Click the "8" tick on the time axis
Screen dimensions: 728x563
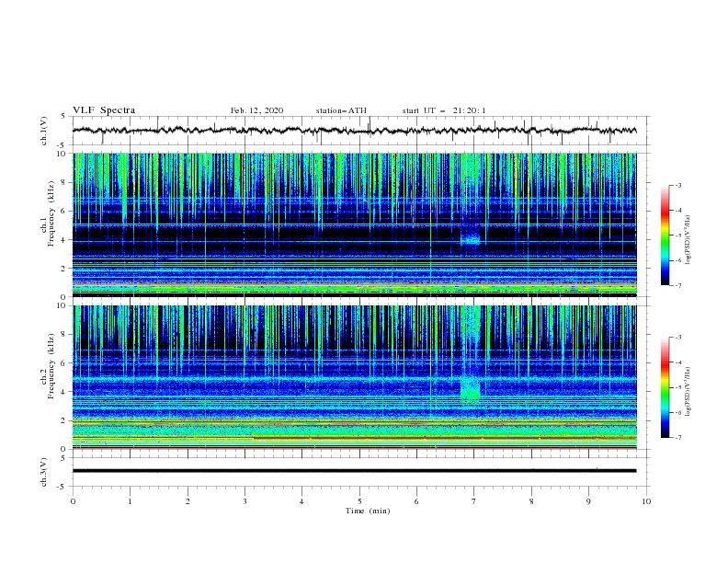click(x=531, y=501)
